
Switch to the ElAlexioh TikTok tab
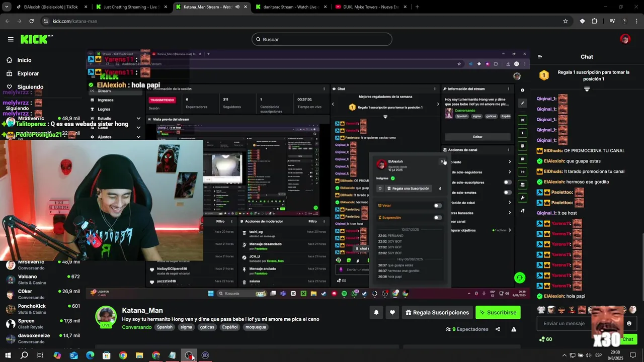pos(50,7)
